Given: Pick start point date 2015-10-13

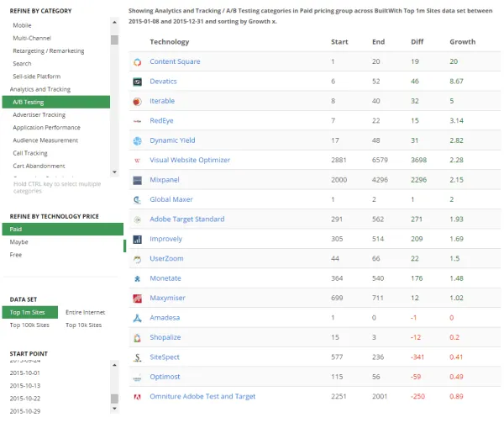Looking at the screenshot, I should (24, 385).
